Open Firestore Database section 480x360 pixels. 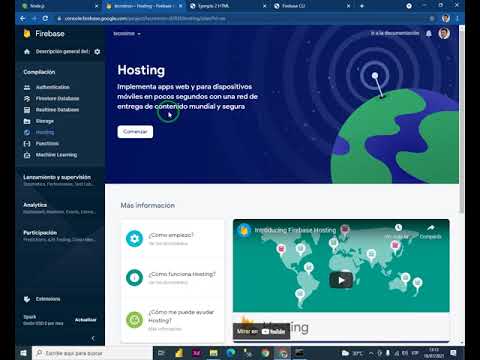[x=57, y=99]
